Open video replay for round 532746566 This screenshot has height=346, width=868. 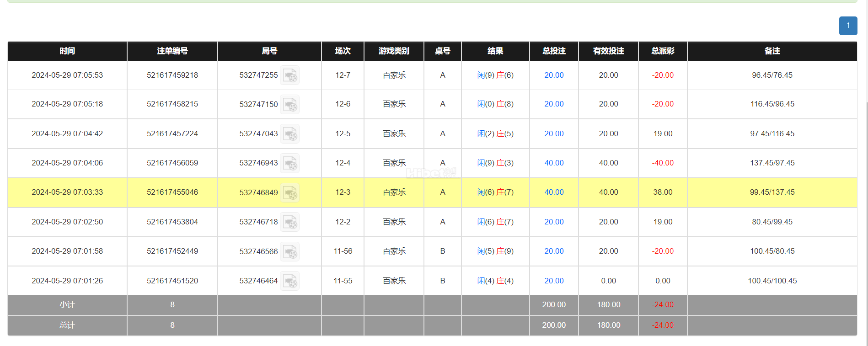pyautogui.click(x=289, y=251)
